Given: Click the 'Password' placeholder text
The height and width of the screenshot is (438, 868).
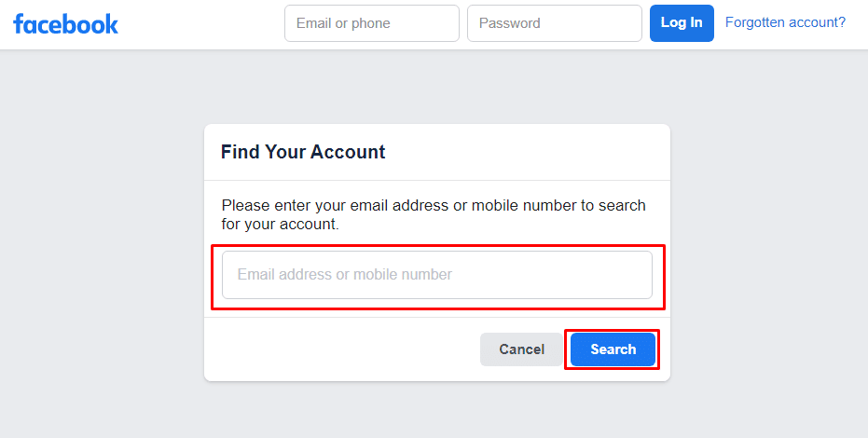Looking at the screenshot, I should tap(509, 23).
